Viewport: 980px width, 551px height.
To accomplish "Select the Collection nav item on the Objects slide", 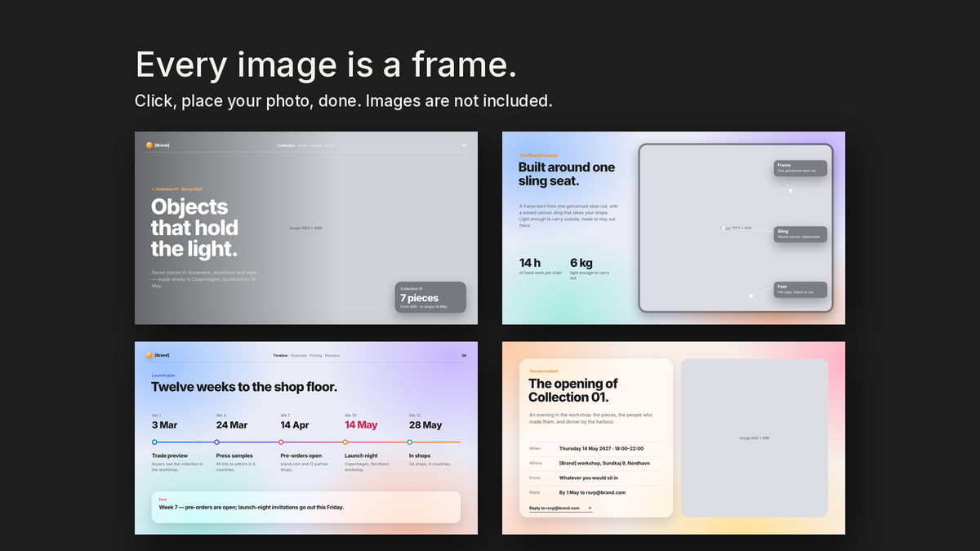I will (x=286, y=145).
